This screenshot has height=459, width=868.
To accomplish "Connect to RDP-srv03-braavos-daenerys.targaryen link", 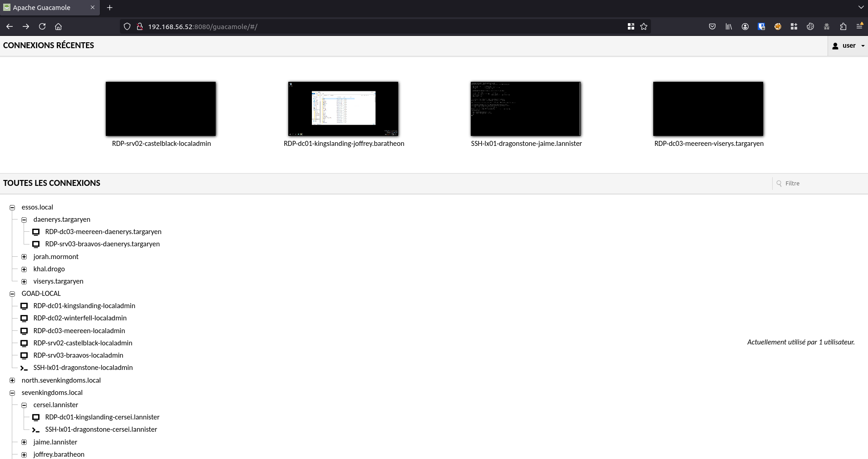I will pos(102,244).
